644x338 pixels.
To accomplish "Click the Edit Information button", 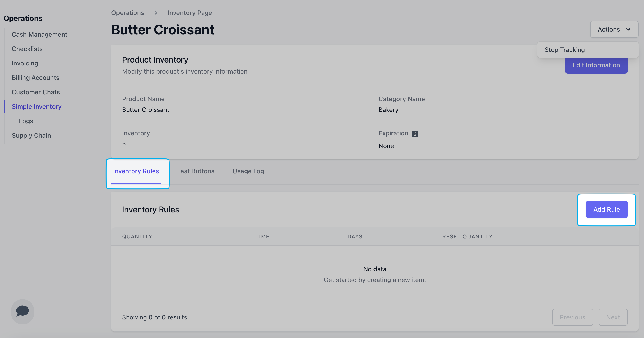I will 596,65.
